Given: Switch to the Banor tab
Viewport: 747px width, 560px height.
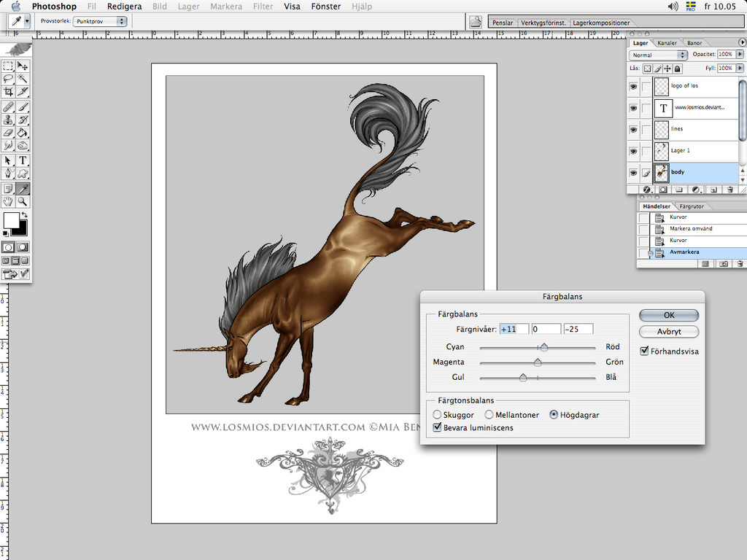Looking at the screenshot, I should pyautogui.click(x=694, y=43).
